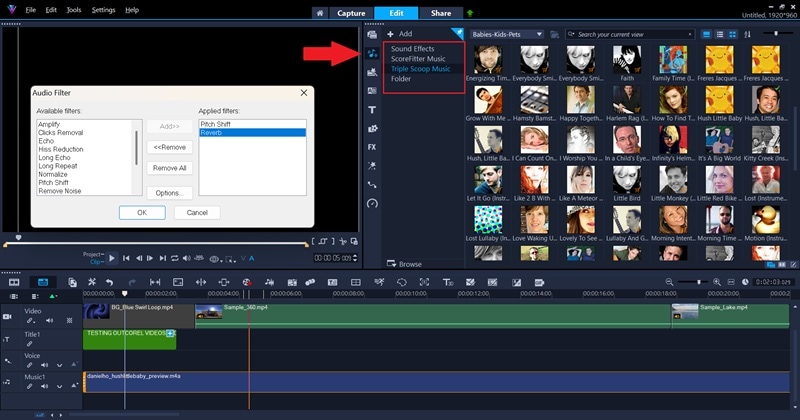Switch to Timeline view icon
Screen dimensions: 800x420
pyautogui.click(x=43, y=282)
